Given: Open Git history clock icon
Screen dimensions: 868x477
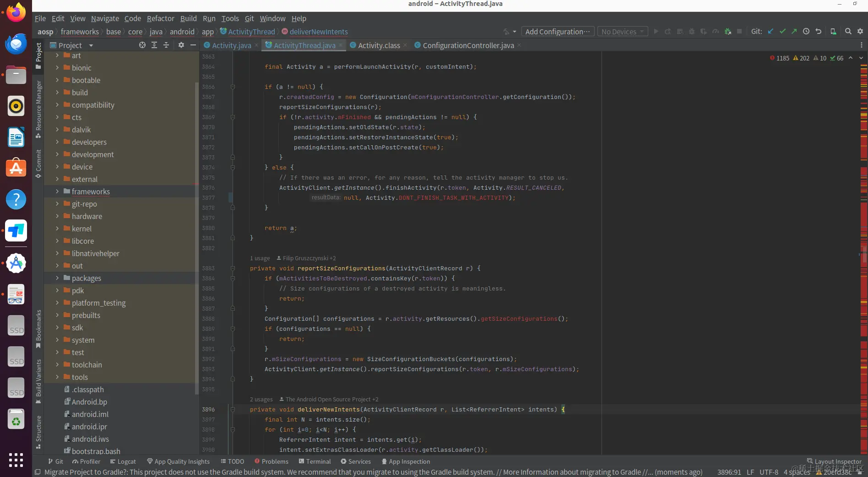Looking at the screenshot, I should tap(806, 32).
